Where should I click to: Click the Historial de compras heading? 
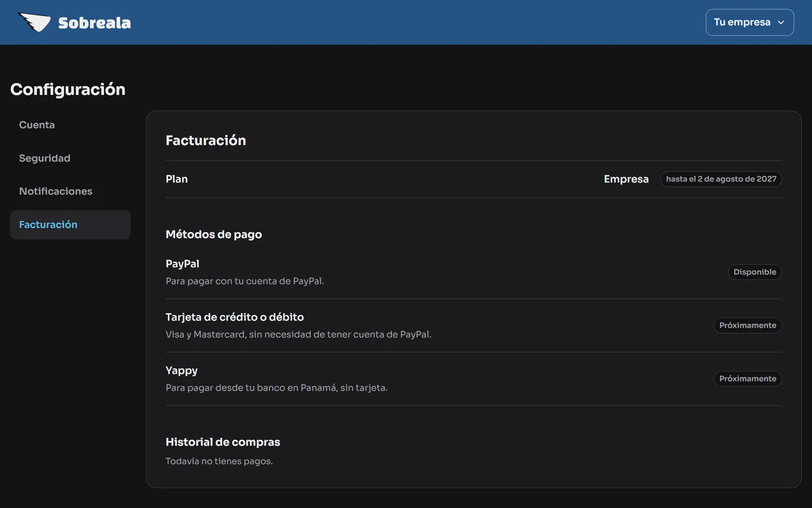(x=223, y=442)
